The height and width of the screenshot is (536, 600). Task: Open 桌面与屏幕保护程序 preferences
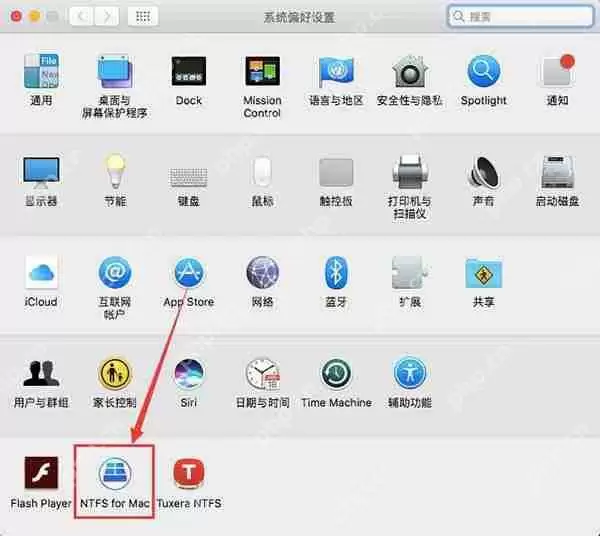(x=114, y=72)
